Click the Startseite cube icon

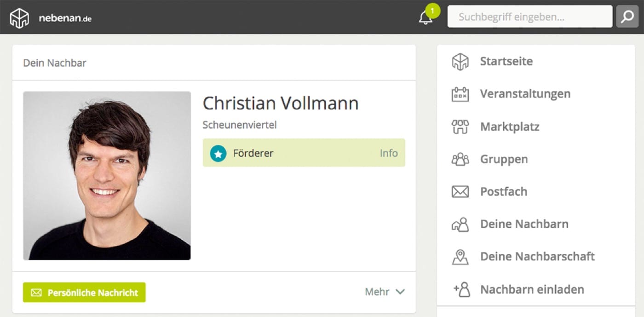coord(460,62)
